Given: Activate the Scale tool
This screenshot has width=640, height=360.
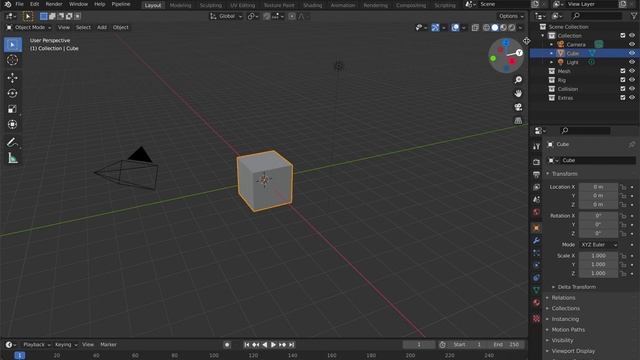Looking at the screenshot, I should 12,109.
